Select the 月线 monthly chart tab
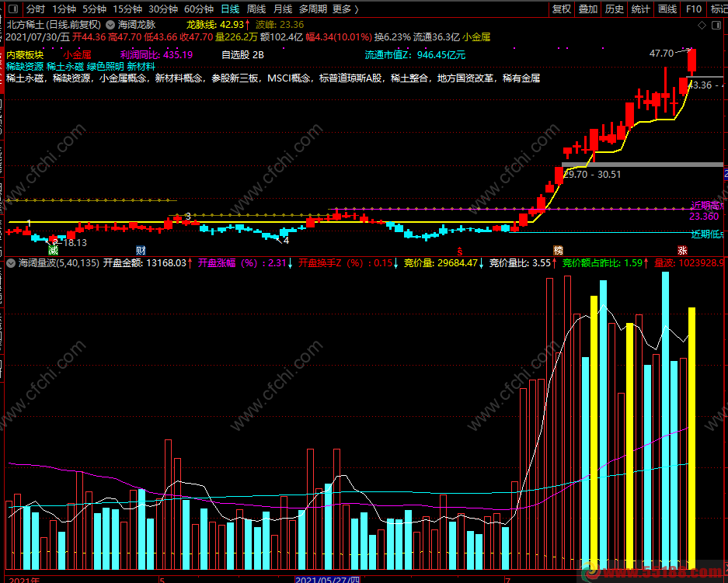 coord(283,9)
